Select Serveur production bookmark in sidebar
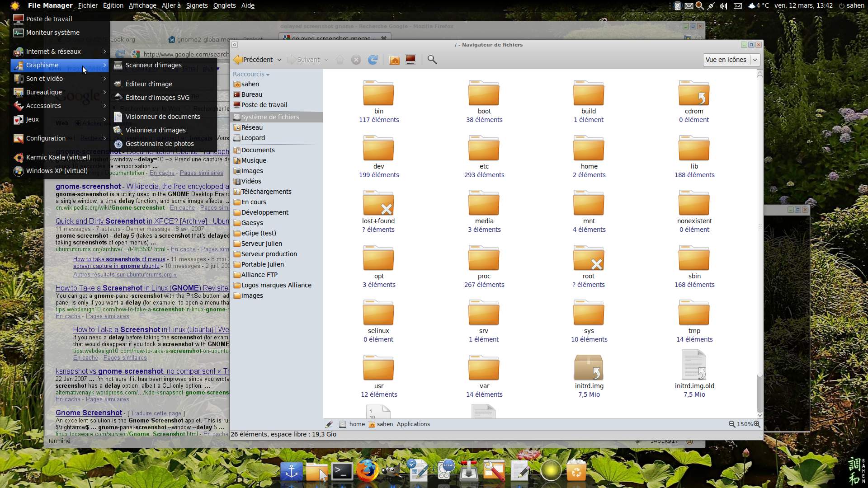Screen dimensions: 868x488 point(276,254)
